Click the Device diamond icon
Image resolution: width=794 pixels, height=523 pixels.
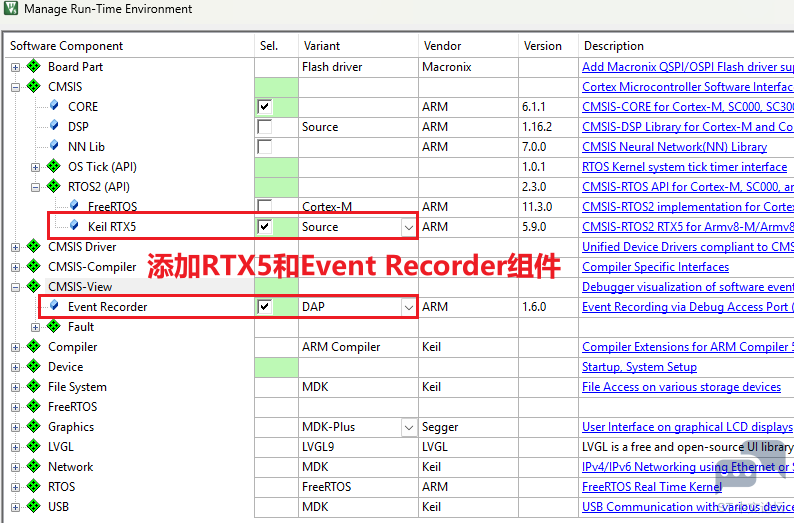33,366
